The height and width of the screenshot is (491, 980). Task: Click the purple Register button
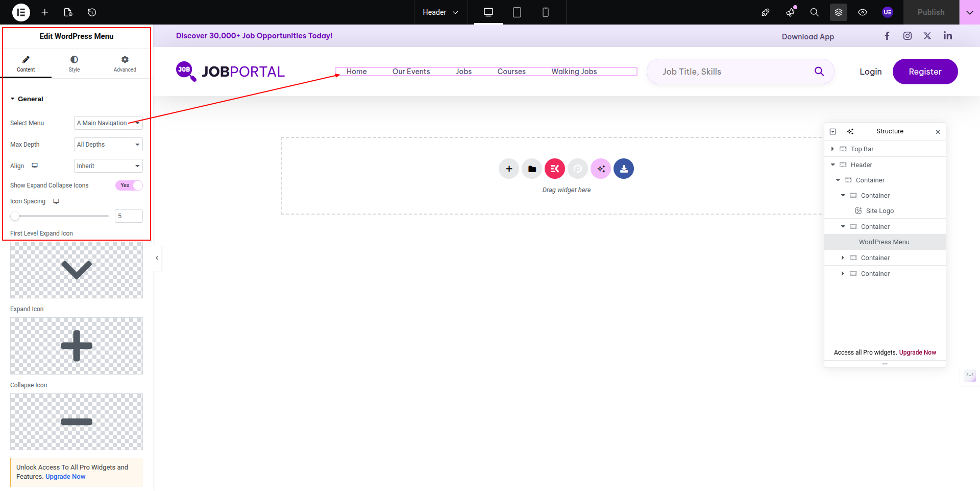924,72
